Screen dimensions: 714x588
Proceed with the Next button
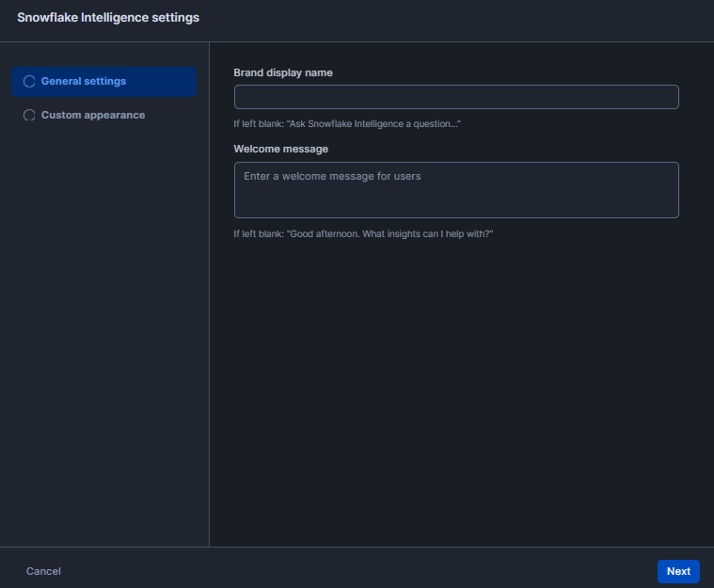(x=678, y=571)
